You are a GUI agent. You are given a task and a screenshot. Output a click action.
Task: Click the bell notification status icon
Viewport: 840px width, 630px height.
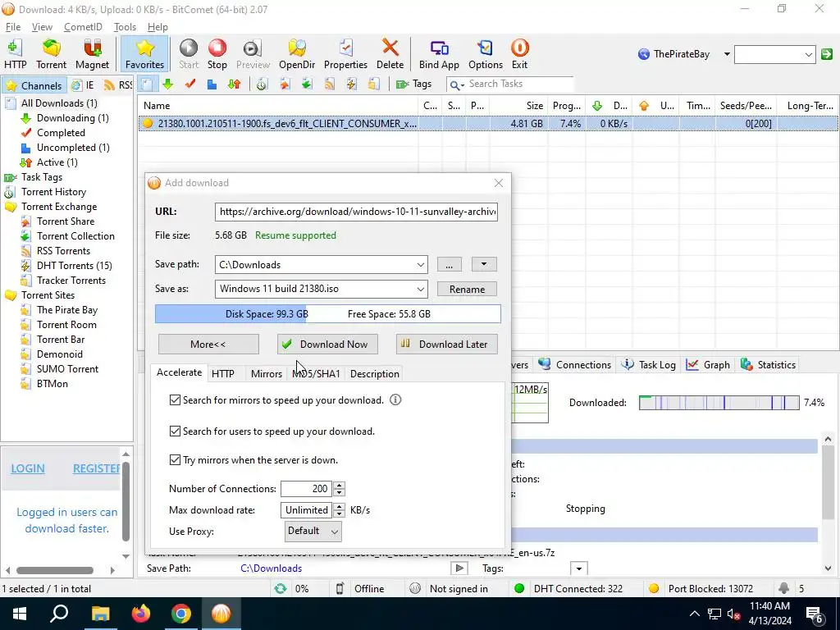(x=783, y=588)
